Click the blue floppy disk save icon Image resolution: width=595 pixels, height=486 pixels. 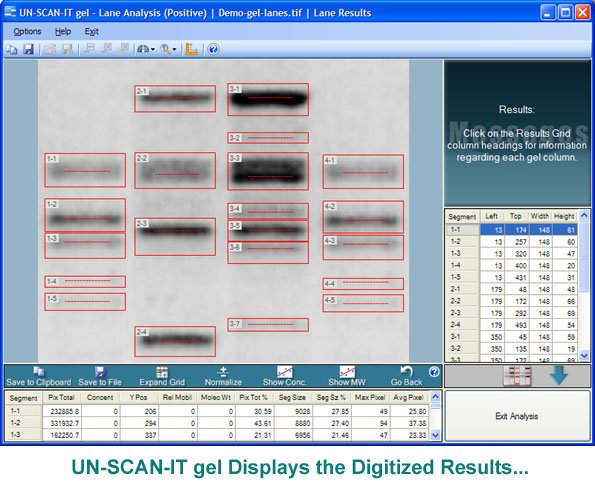point(28,49)
